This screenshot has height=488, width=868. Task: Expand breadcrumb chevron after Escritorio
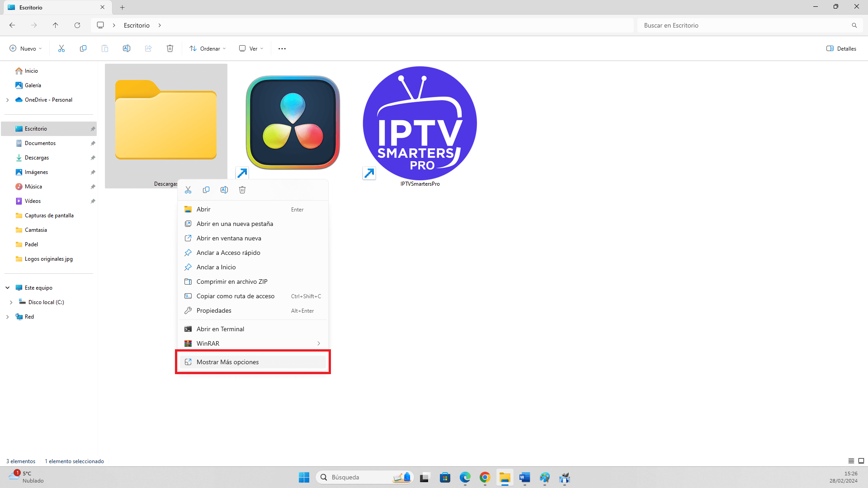pyautogui.click(x=160, y=25)
